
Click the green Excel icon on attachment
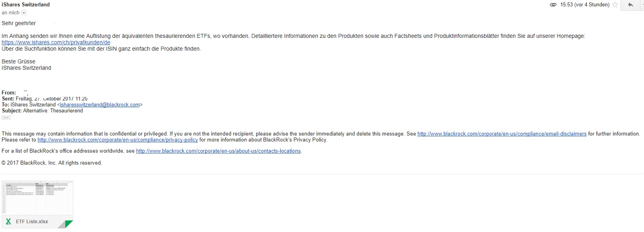pyautogui.click(x=8, y=222)
